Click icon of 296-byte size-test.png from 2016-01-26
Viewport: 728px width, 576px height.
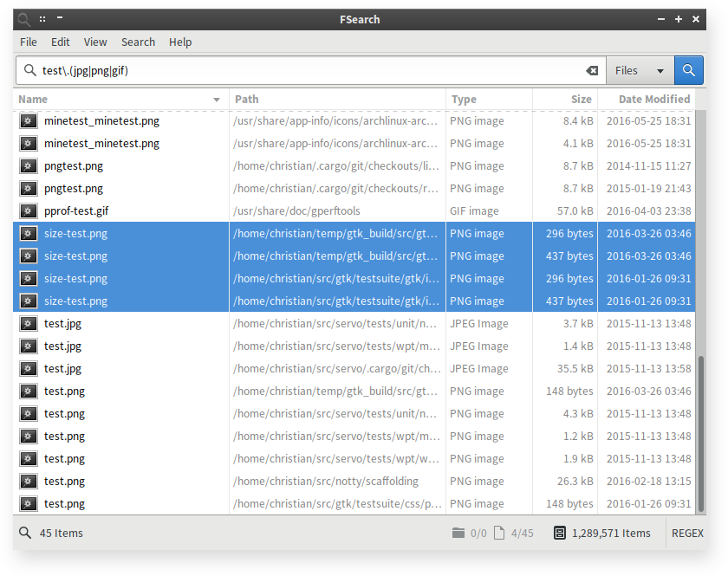tap(29, 279)
